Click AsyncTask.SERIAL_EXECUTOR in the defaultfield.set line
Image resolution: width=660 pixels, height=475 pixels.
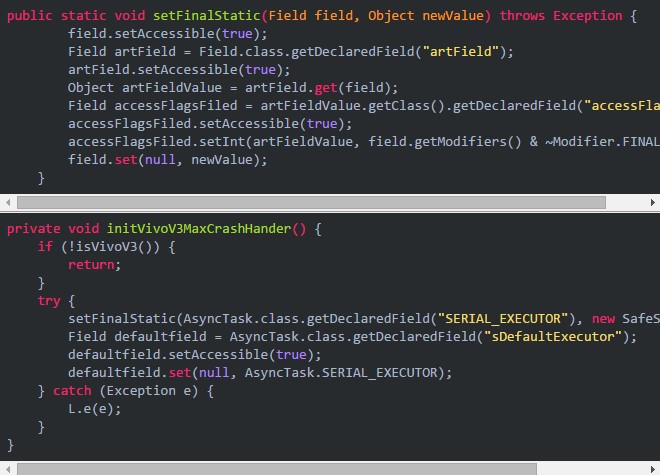click(x=341, y=373)
